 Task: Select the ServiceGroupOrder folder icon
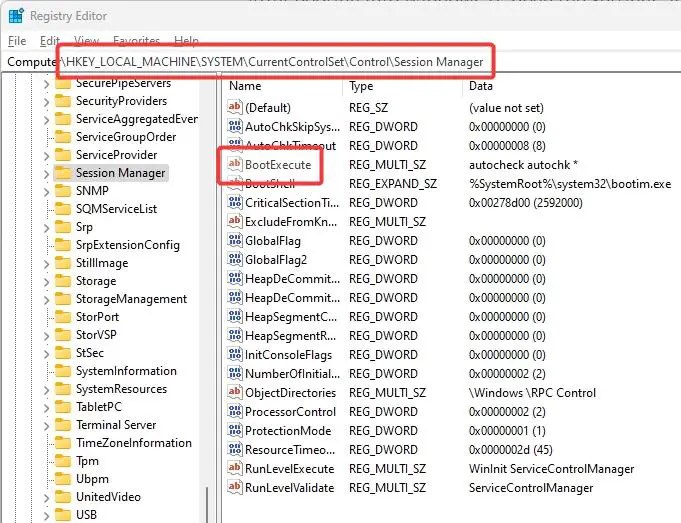click(x=63, y=137)
